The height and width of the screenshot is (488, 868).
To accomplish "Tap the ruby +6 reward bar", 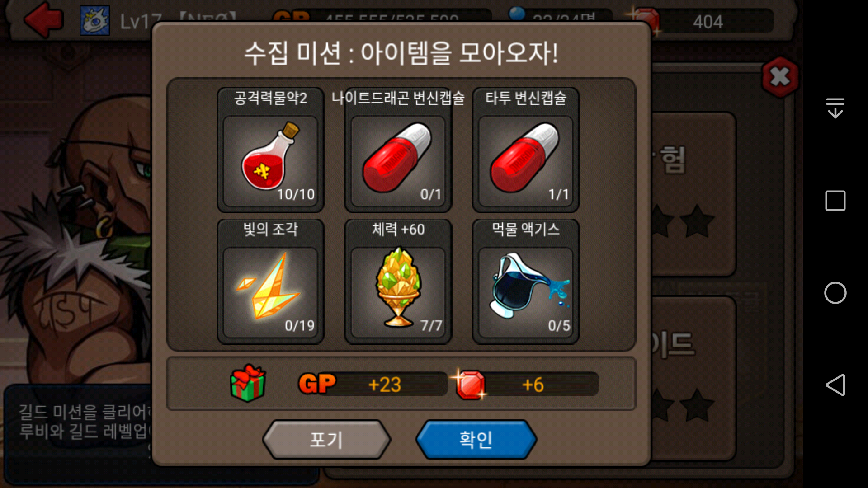I will click(527, 384).
